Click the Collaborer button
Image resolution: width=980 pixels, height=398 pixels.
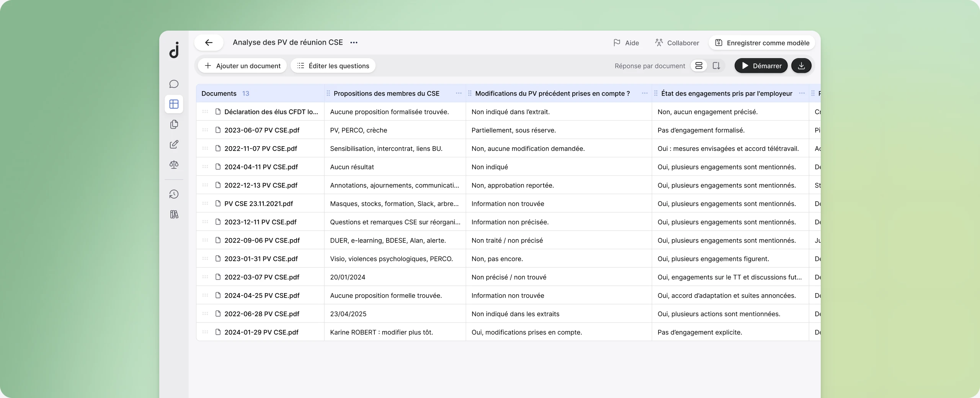point(677,43)
